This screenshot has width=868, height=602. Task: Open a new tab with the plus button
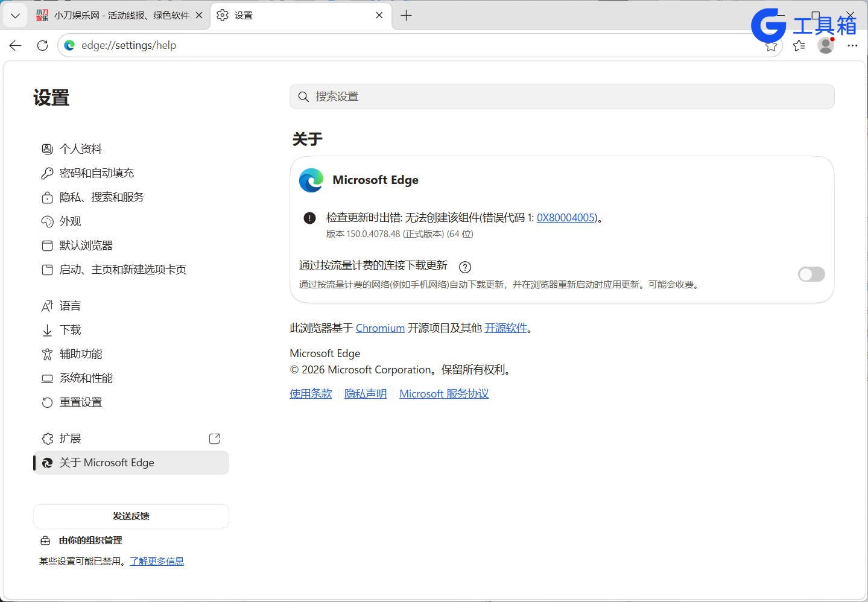click(x=407, y=16)
